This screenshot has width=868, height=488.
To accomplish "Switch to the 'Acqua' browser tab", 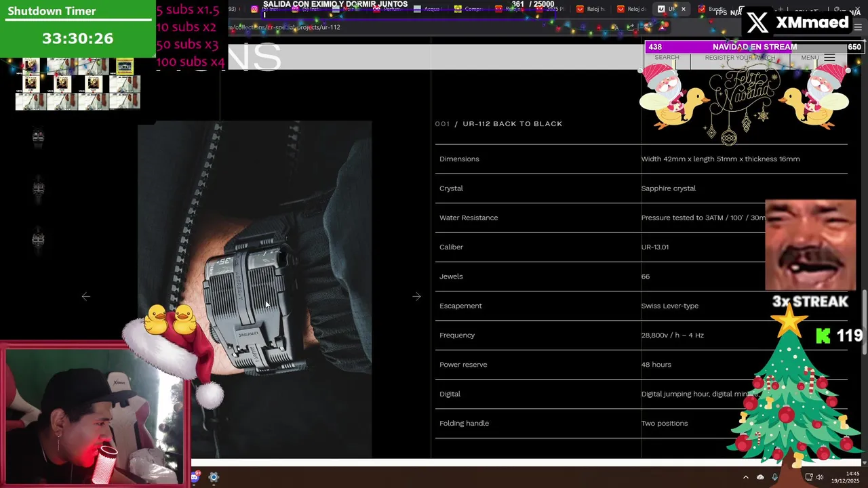I will [429, 9].
